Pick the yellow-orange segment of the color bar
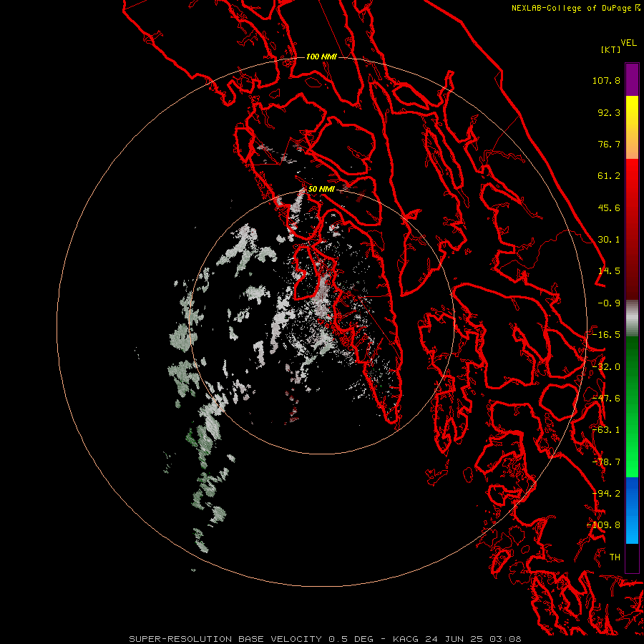Image resolution: width=644 pixels, height=644 pixels. (x=632, y=127)
